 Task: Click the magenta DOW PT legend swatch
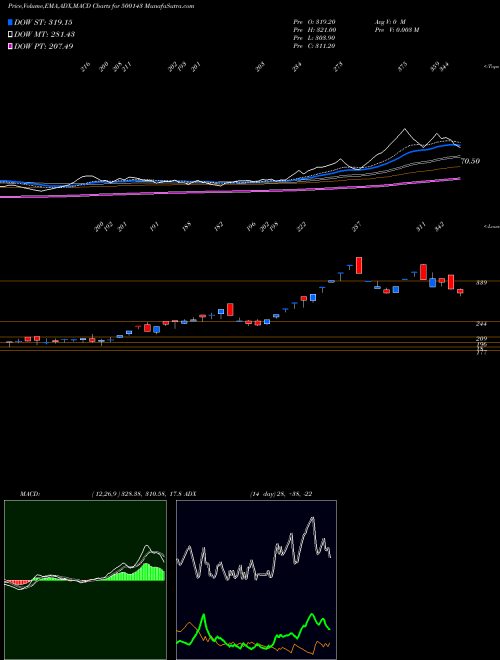click(x=10, y=47)
